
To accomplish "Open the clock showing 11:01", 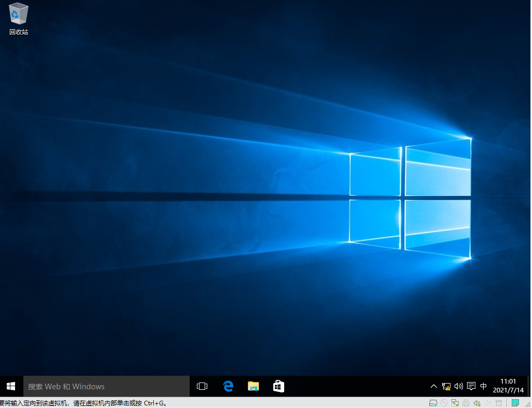I will point(508,386).
